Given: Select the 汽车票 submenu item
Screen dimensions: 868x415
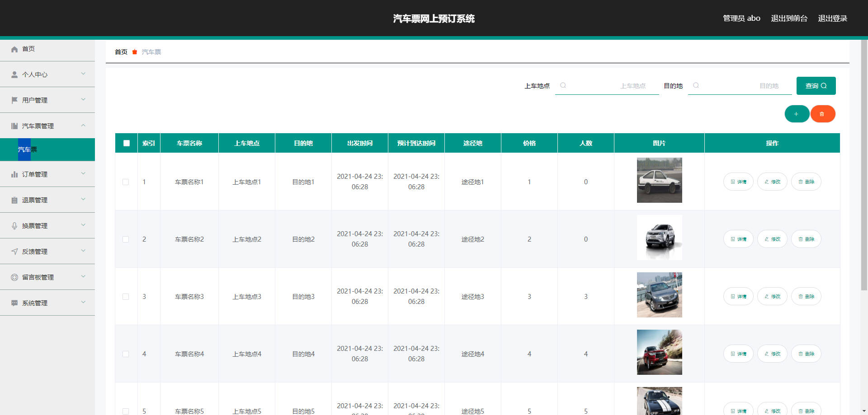Looking at the screenshot, I should tap(47, 149).
